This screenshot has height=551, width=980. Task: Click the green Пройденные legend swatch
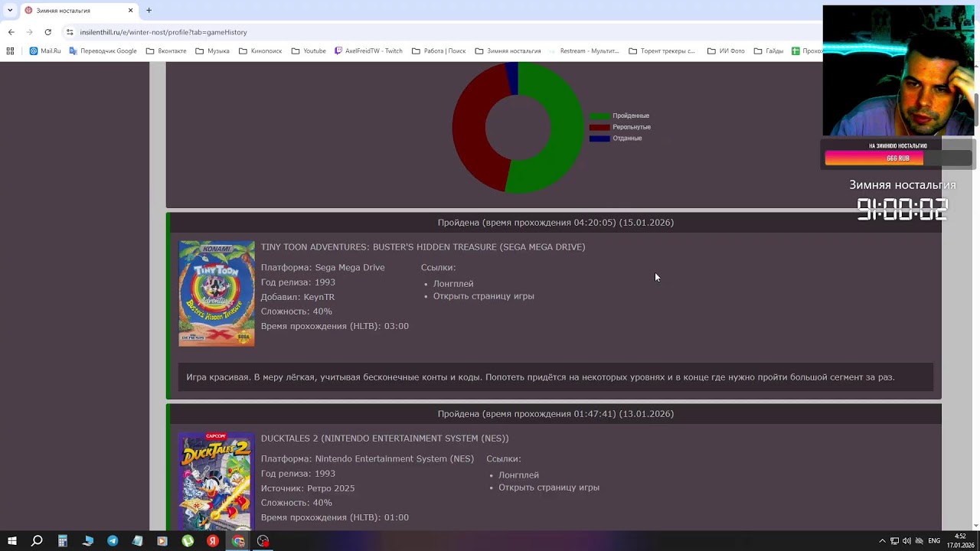click(599, 116)
